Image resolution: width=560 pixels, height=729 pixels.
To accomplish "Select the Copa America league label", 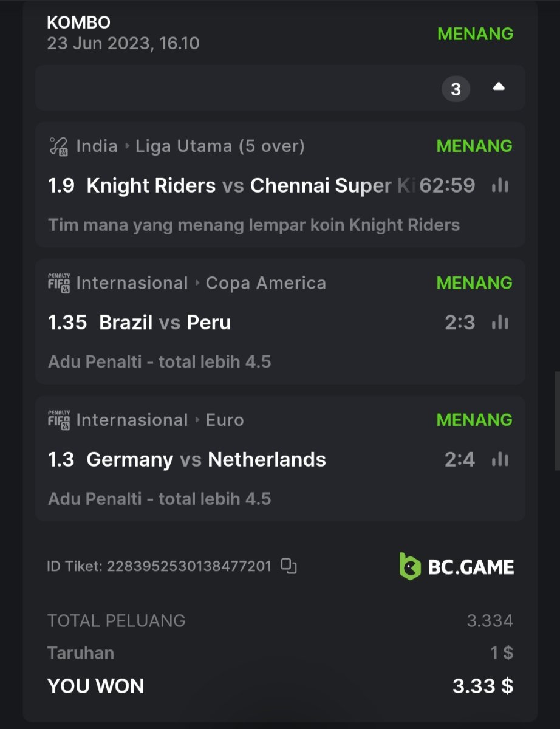I will tap(265, 283).
